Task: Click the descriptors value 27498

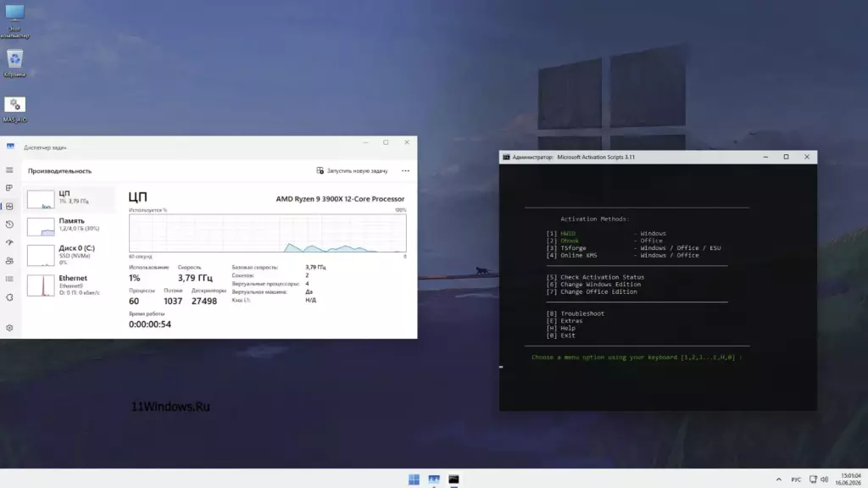Action: tap(203, 301)
